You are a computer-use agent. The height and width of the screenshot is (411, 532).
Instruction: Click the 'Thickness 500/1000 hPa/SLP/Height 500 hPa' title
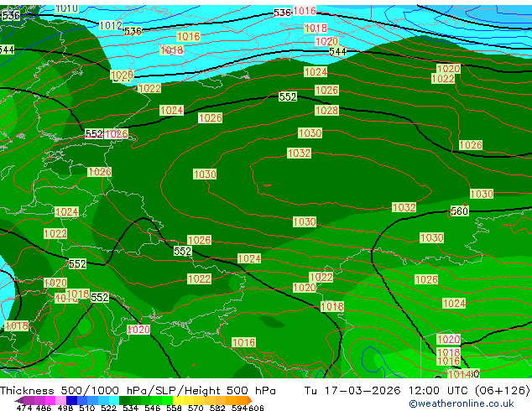tap(138, 391)
